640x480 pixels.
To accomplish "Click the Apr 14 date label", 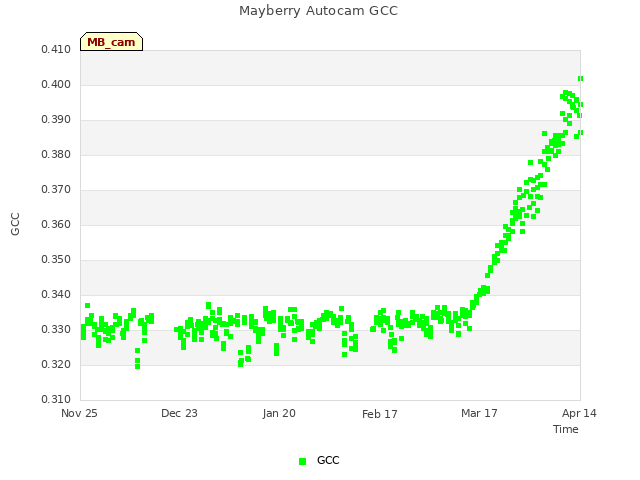I will pos(579,413).
